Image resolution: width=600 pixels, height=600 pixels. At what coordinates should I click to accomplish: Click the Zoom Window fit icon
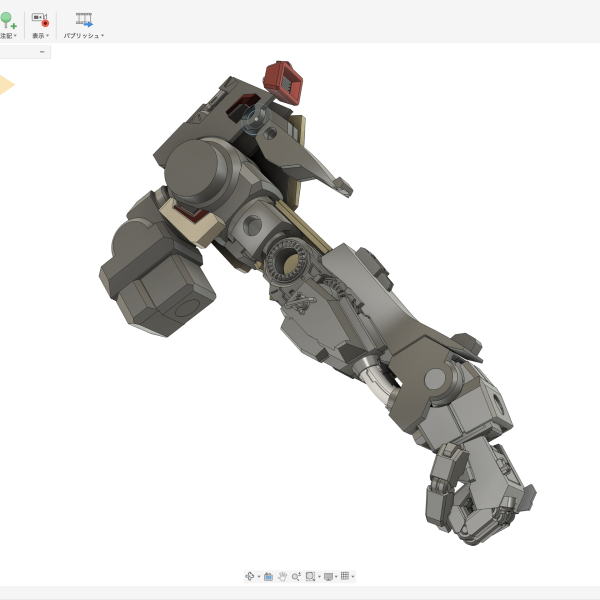click(x=310, y=576)
